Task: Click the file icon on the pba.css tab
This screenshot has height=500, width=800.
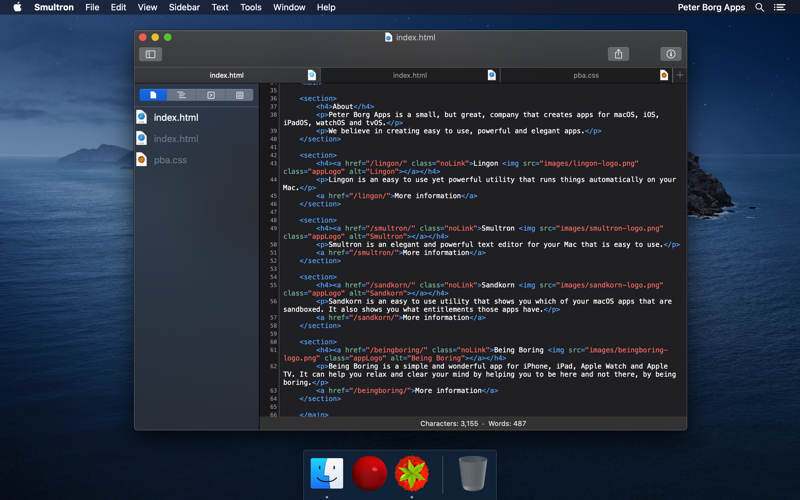Action: [x=664, y=75]
